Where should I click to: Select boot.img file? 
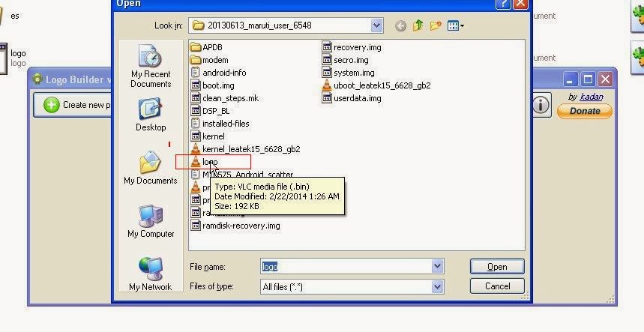[x=213, y=85]
